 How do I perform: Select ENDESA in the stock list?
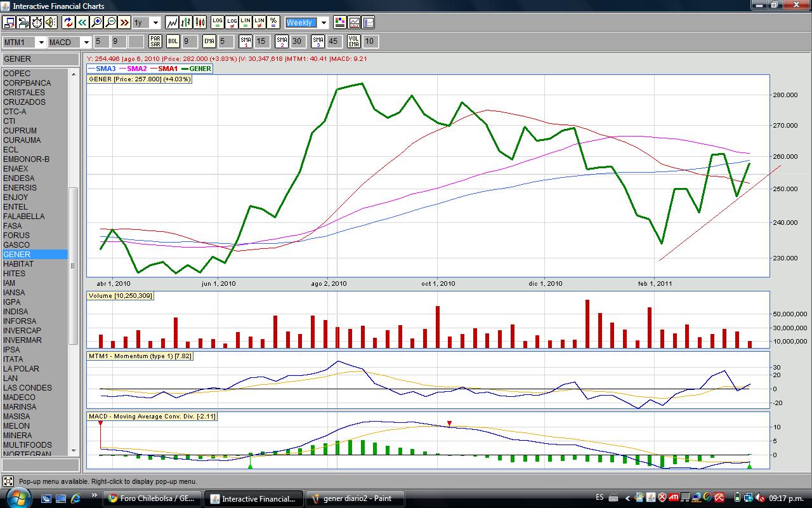[x=19, y=178]
